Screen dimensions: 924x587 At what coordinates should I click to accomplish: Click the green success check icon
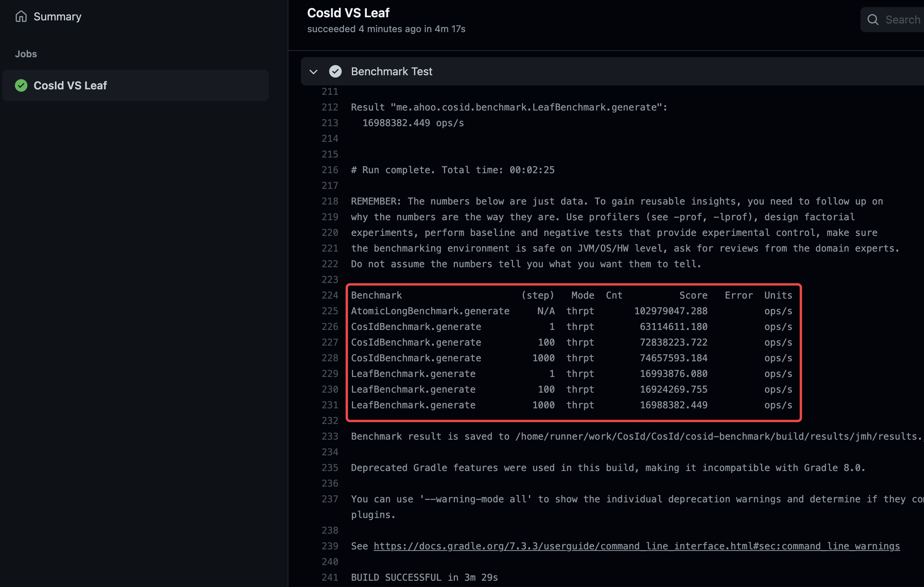click(x=21, y=85)
